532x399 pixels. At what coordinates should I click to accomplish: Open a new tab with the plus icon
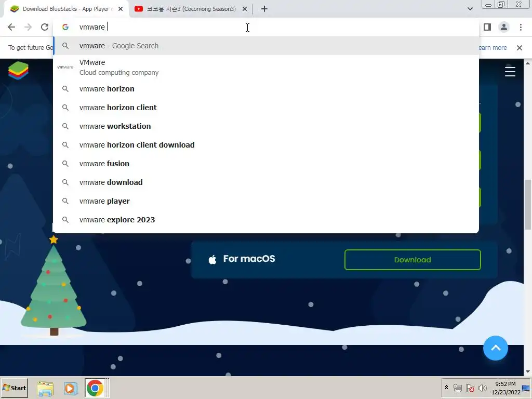tap(264, 9)
